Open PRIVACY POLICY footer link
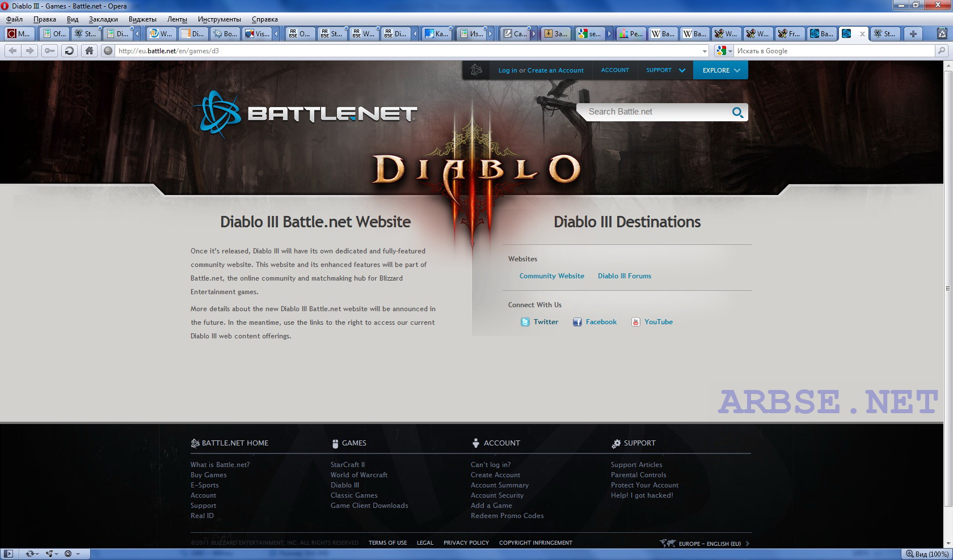Viewport: 953px width, 560px height. click(466, 543)
